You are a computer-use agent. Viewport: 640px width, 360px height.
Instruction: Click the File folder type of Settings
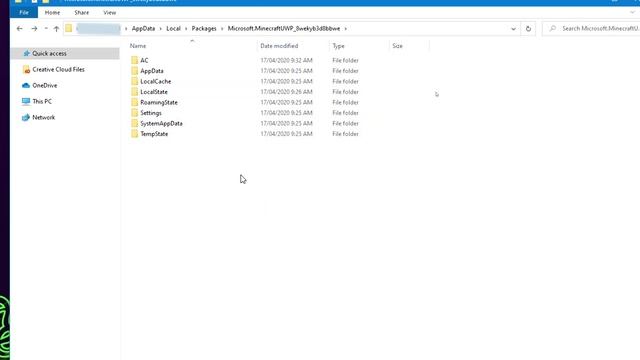[345, 113]
